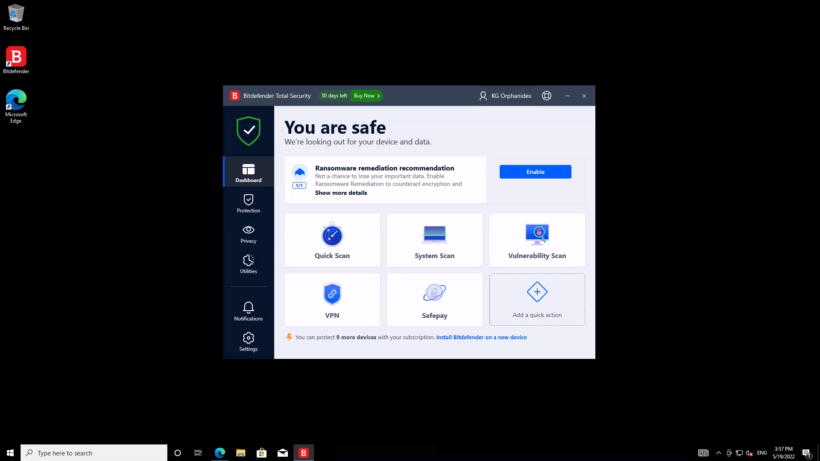Click the volume icon in the system tray
The image size is (820, 461).
point(749,453)
